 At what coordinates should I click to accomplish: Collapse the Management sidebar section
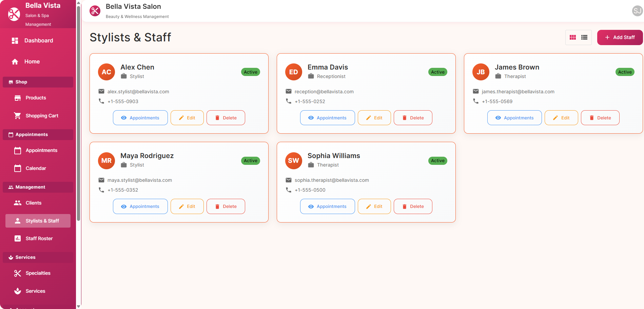click(x=38, y=187)
